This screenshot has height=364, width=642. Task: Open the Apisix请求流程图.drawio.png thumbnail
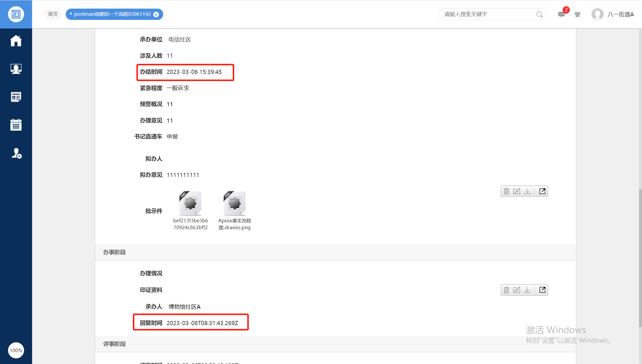click(x=235, y=204)
